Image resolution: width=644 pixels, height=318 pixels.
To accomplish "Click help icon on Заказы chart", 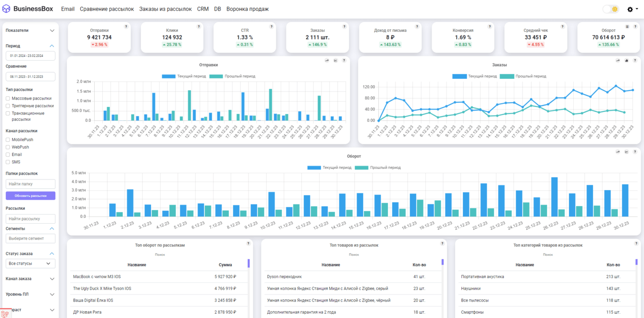I will [635, 61].
